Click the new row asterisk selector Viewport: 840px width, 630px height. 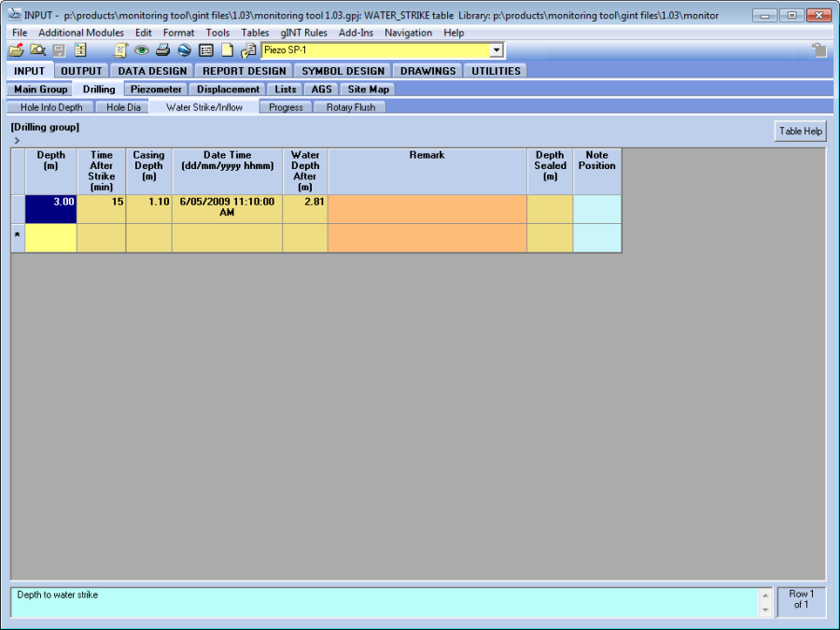click(18, 237)
